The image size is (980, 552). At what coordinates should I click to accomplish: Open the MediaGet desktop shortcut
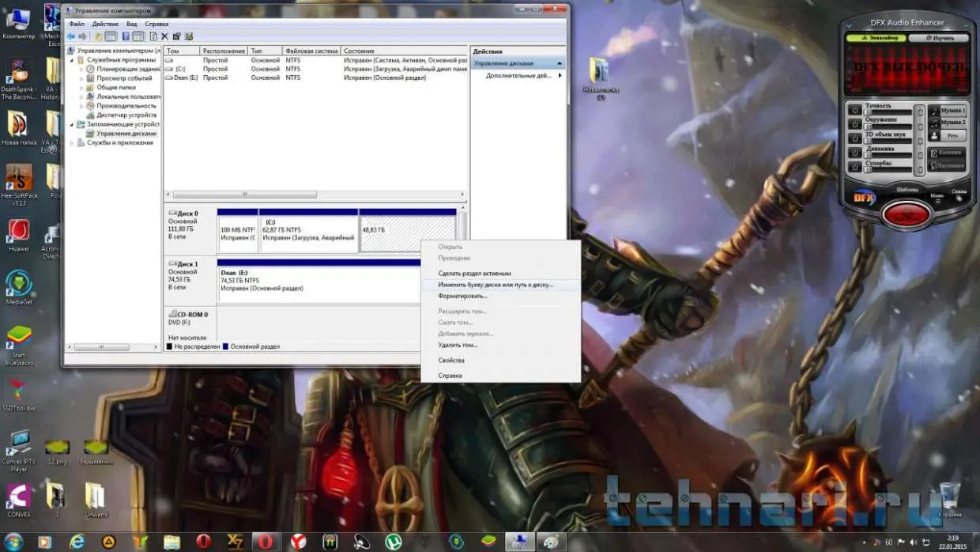(x=18, y=285)
